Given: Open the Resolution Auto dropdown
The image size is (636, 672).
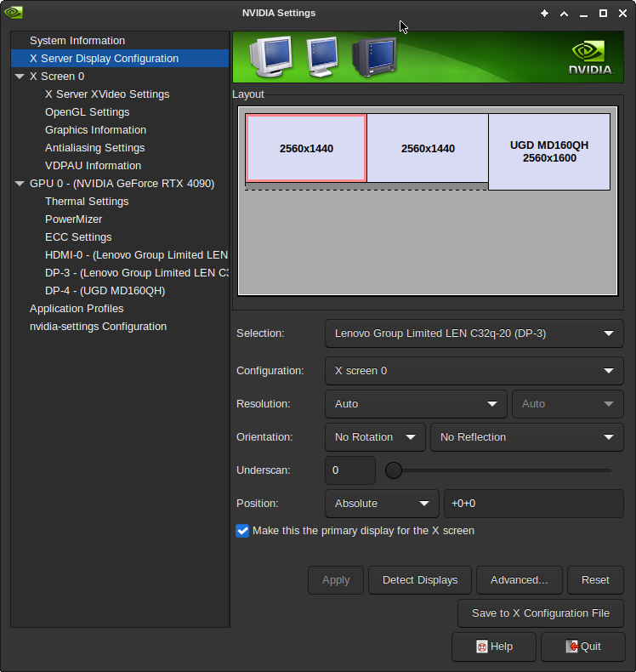Looking at the screenshot, I should (416, 404).
